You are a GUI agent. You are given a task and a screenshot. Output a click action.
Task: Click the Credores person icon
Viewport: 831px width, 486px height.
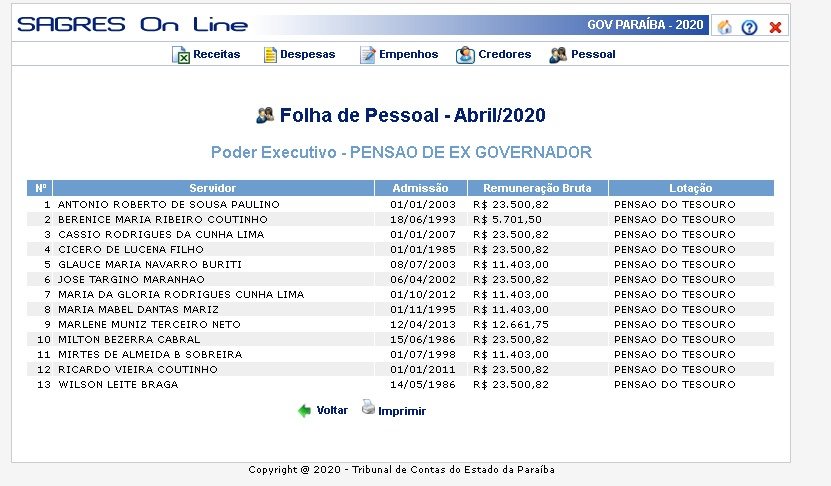465,55
